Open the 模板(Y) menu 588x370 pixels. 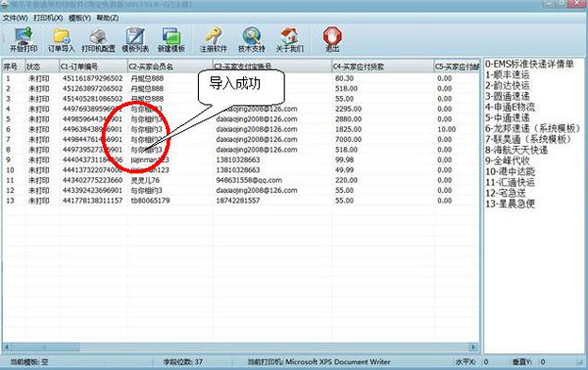point(79,18)
